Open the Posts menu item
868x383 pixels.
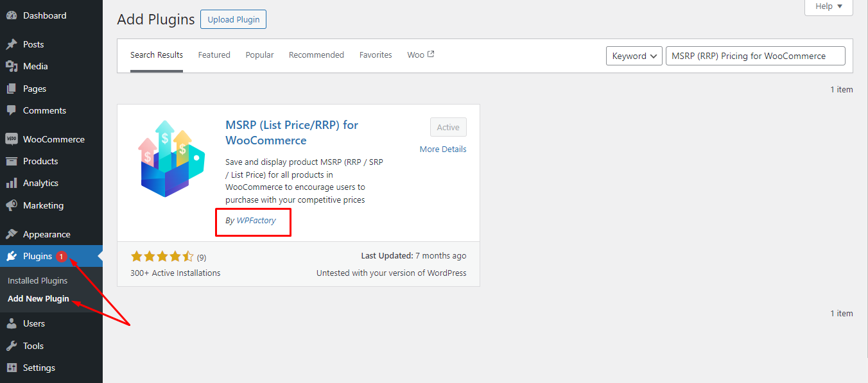pos(51,44)
